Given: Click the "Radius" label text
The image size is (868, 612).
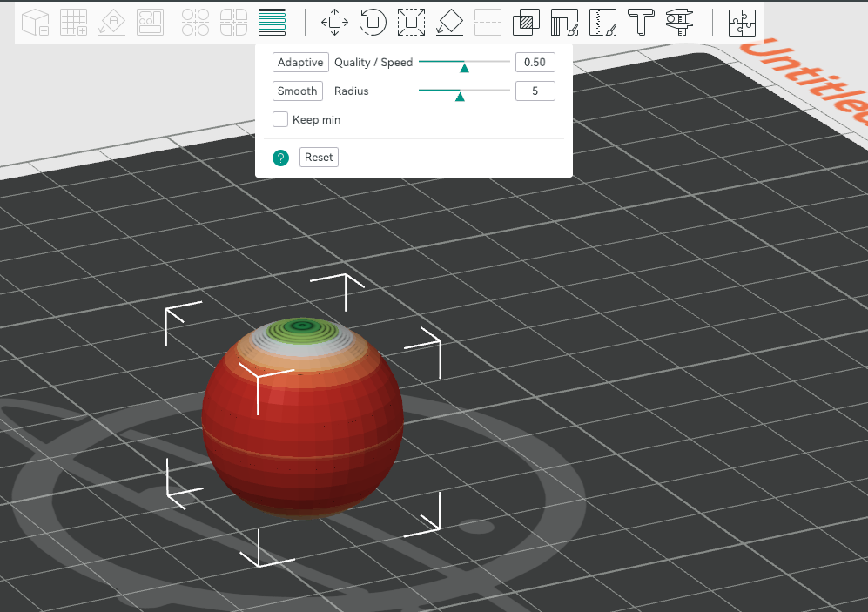Looking at the screenshot, I should (352, 91).
